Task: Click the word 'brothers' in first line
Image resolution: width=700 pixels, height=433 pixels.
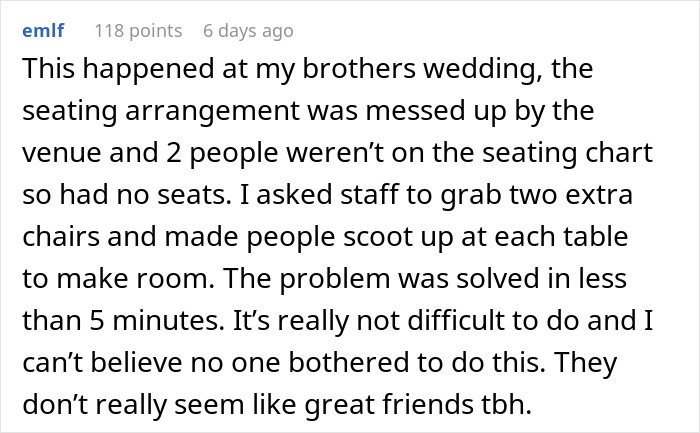Action: (x=359, y=69)
